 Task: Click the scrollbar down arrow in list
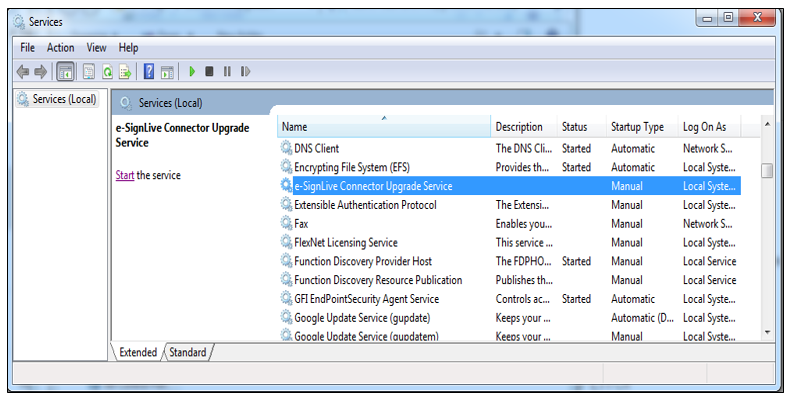click(x=767, y=332)
